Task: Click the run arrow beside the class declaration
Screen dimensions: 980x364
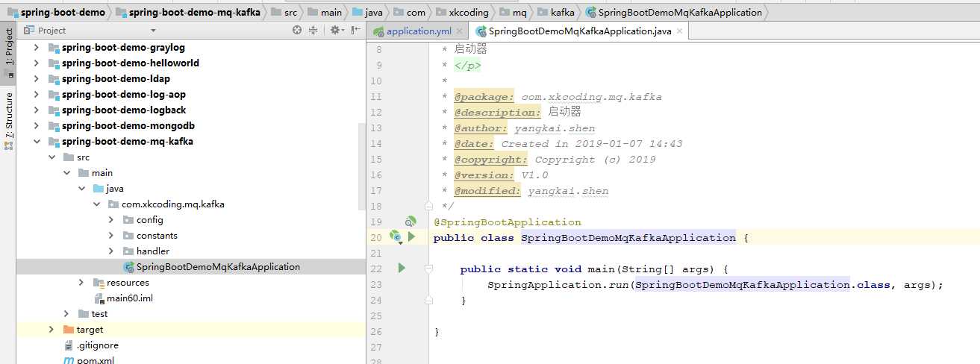Action: (x=411, y=237)
